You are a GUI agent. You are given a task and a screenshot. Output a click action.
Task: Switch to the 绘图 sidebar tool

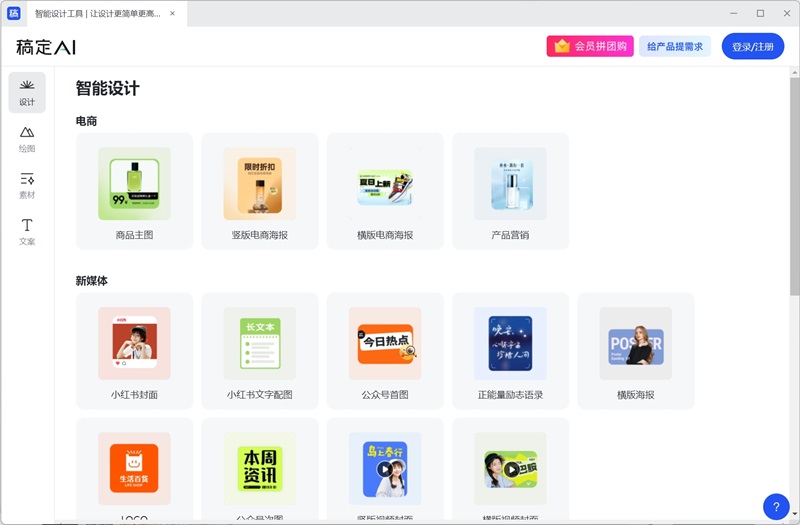(x=27, y=139)
